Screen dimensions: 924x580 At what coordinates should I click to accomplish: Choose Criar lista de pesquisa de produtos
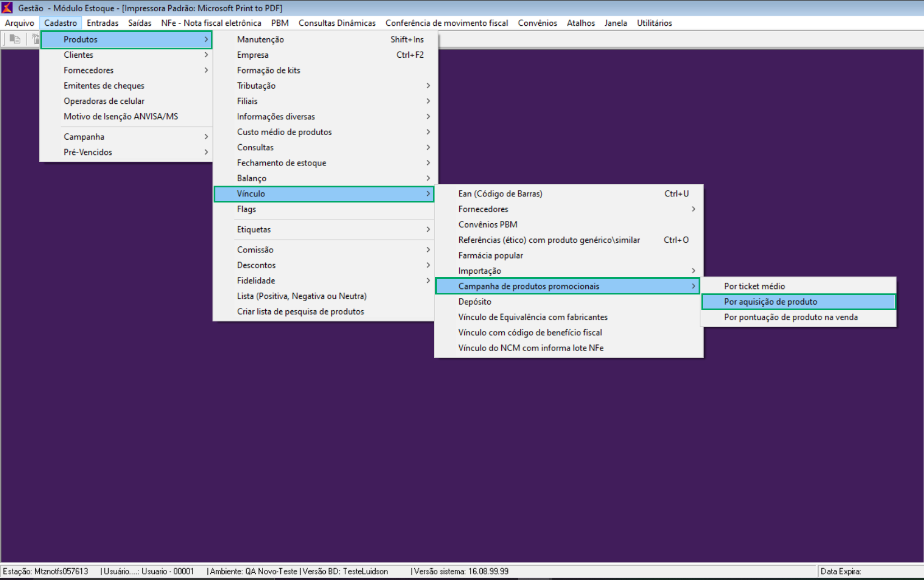click(x=324, y=311)
